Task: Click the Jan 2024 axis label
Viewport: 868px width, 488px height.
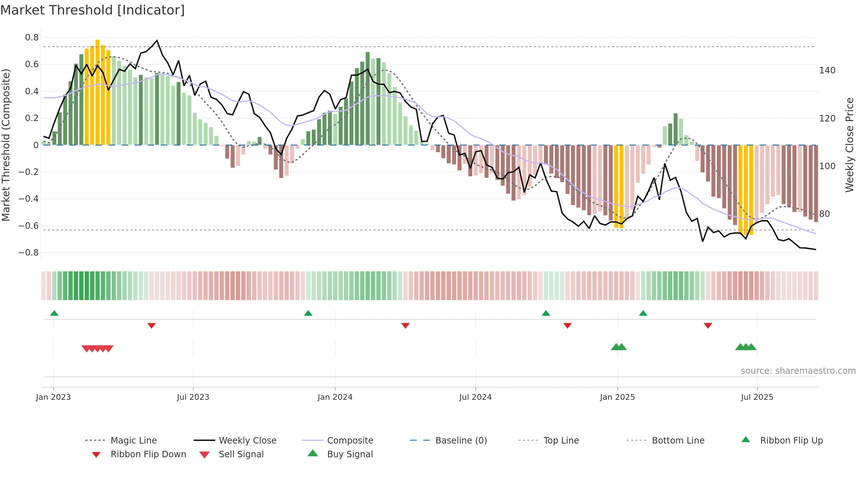Action: [335, 397]
